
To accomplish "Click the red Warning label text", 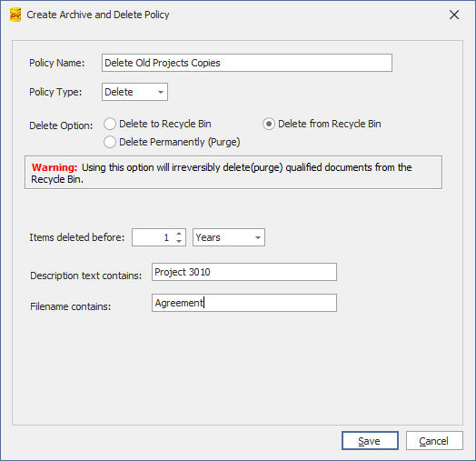I will (x=55, y=167).
